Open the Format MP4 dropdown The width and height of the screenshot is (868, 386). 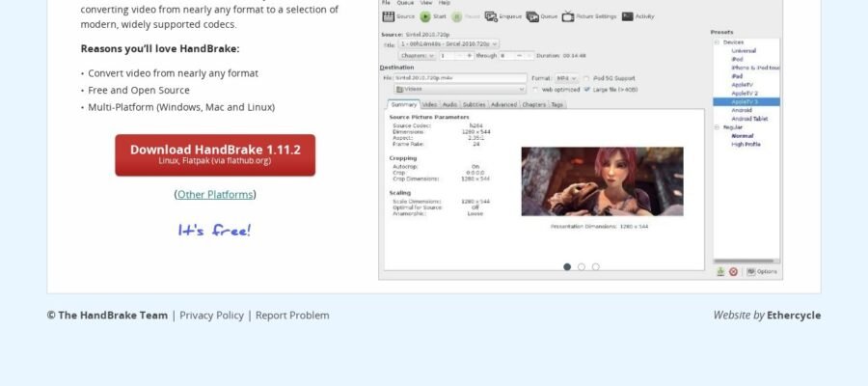click(566, 78)
